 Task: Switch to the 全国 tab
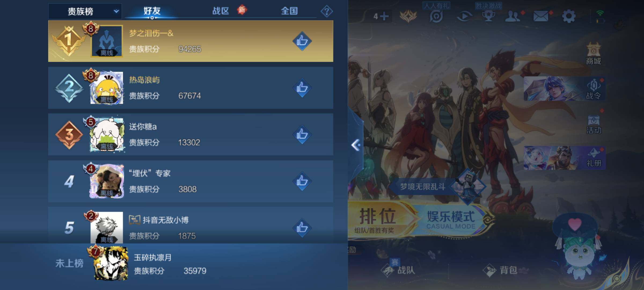289,11
